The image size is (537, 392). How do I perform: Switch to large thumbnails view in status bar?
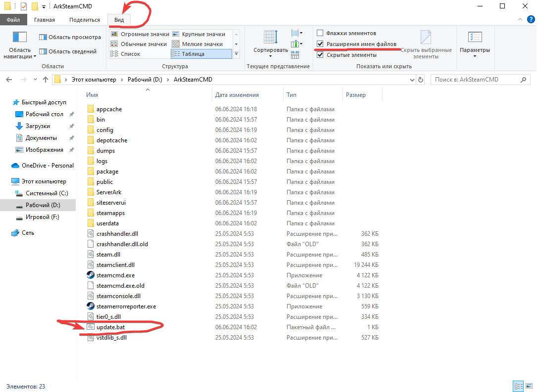(529, 387)
